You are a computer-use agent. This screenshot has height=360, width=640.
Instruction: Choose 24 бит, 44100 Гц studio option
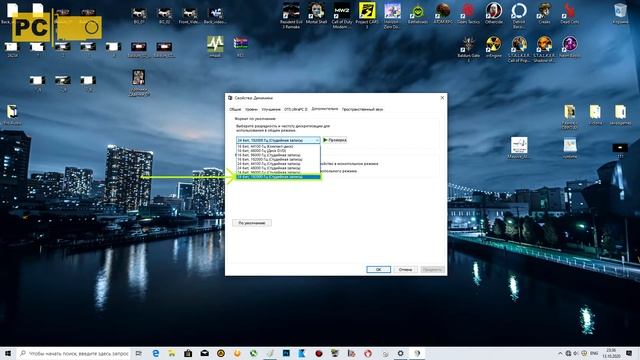tap(278, 164)
